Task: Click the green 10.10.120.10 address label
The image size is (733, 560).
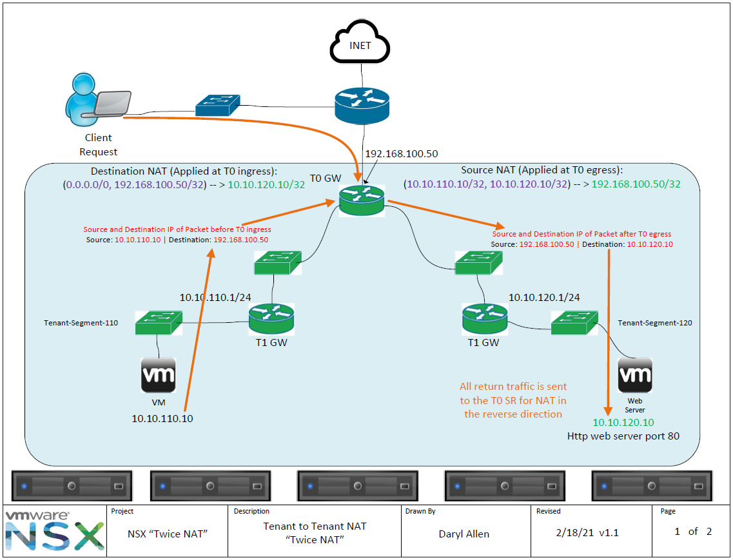Action: [x=623, y=423]
